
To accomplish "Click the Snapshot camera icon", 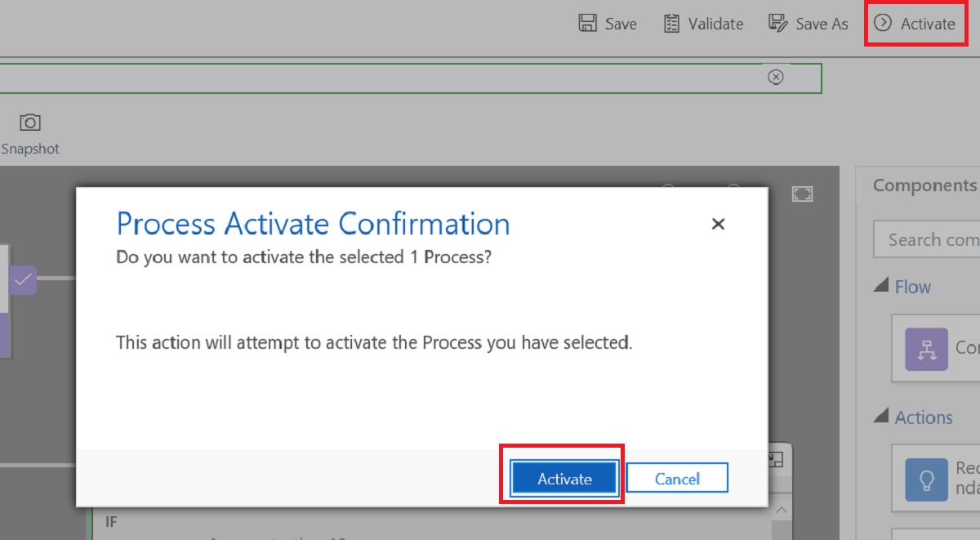I will 29,122.
